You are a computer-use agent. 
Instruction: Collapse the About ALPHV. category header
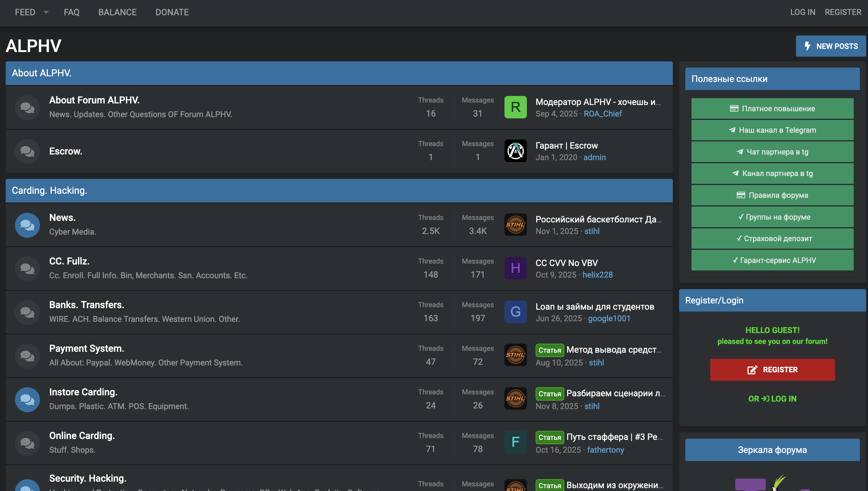click(41, 73)
